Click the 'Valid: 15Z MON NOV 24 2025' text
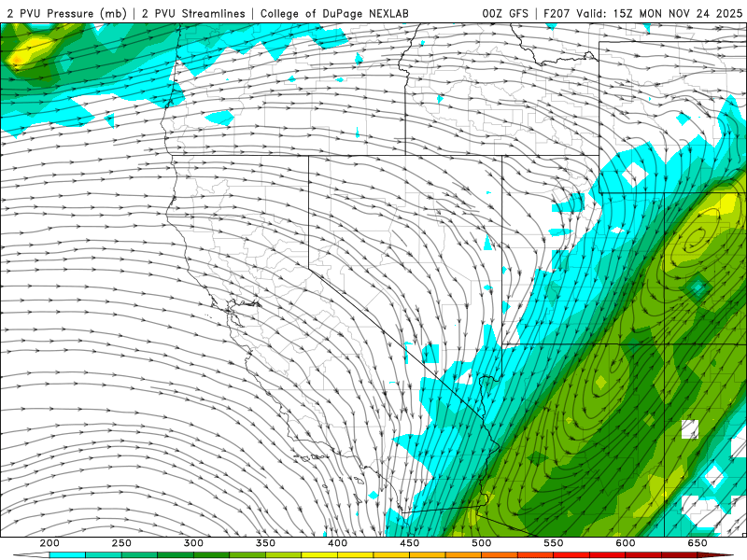The width and height of the screenshot is (747, 560). coord(659,13)
